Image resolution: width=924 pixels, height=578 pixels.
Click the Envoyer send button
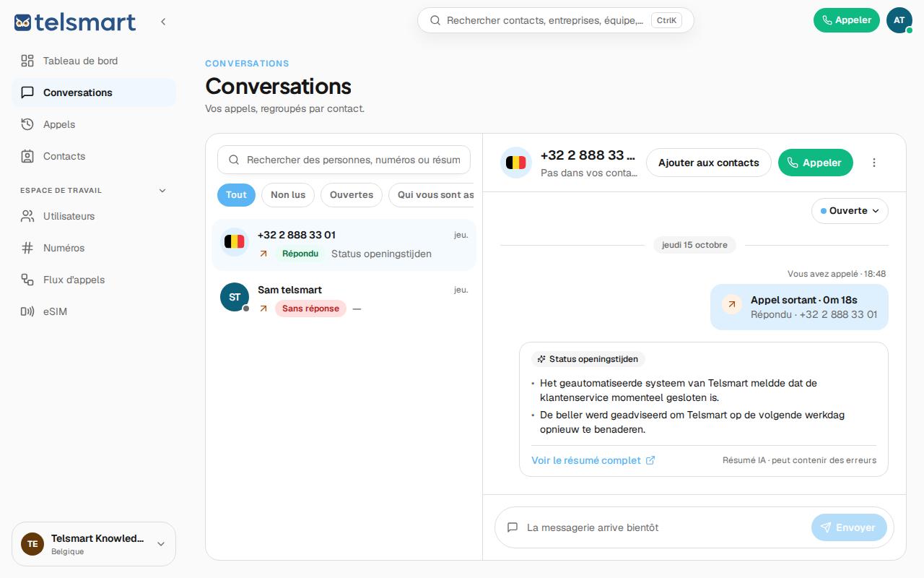849,527
